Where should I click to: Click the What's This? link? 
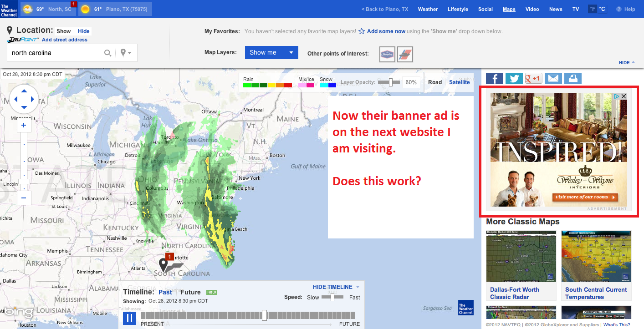617,325
